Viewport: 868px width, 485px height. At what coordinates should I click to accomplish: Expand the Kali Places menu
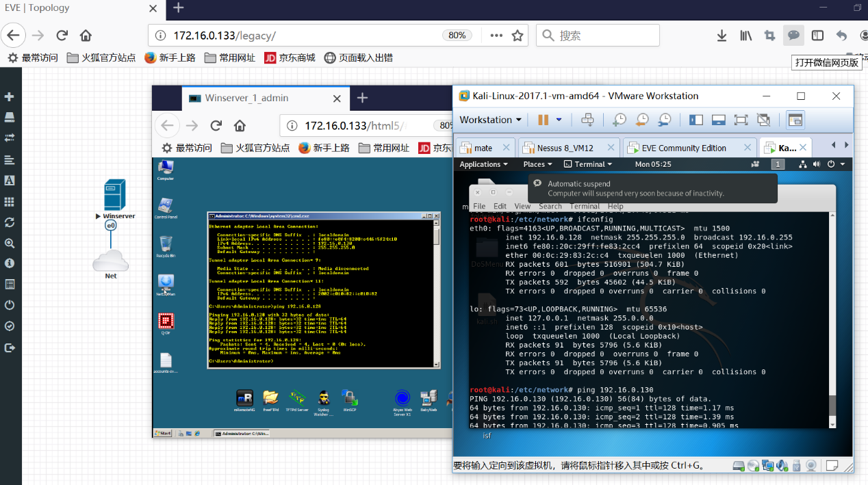(x=538, y=164)
